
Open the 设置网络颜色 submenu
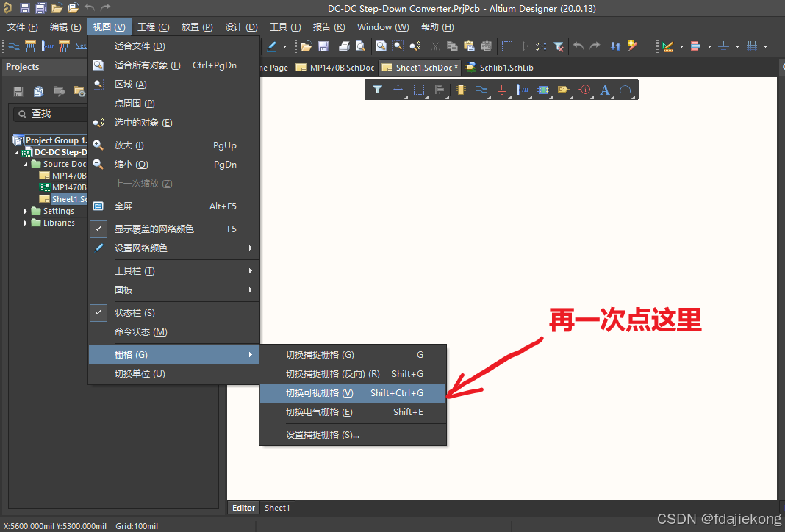pyautogui.click(x=173, y=248)
